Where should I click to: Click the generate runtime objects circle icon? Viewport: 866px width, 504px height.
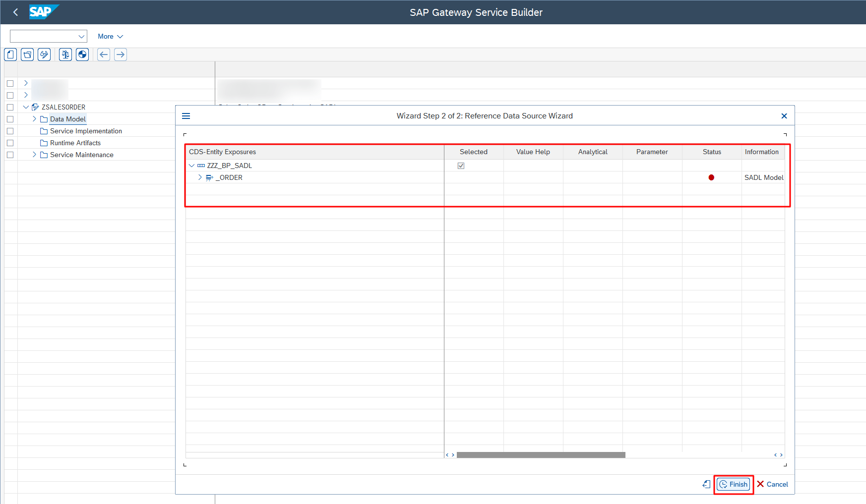point(82,55)
